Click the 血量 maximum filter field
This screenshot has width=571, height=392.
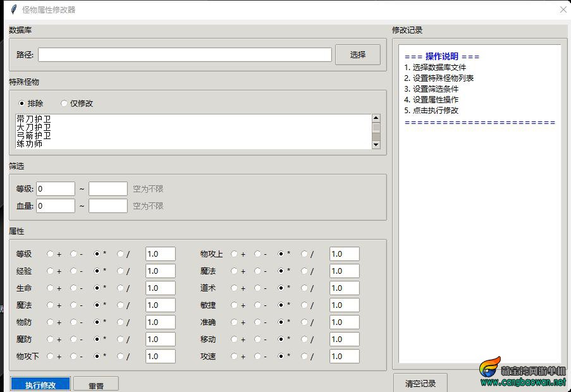click(108, 206)
